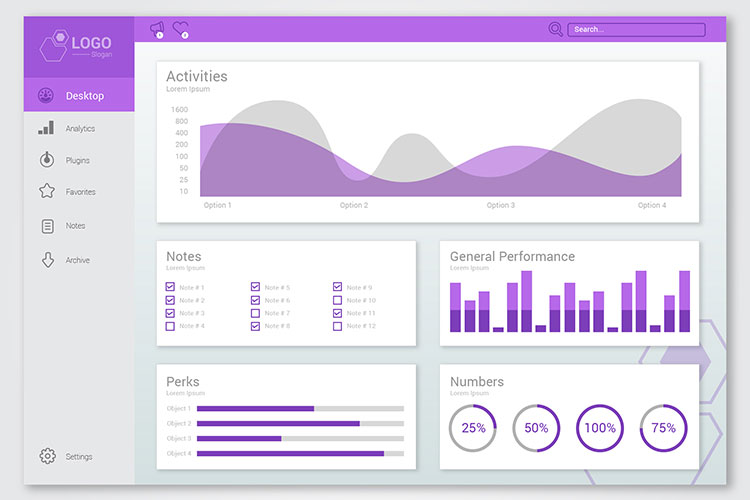Click the Numbers card title
This screenshot has height=500, width=750.
click(477, 382)
